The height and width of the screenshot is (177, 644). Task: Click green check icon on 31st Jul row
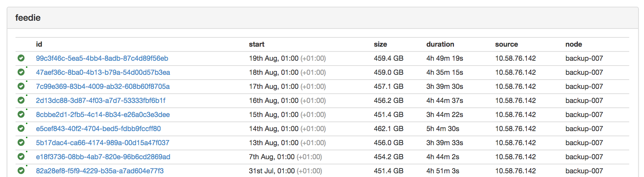21,171
